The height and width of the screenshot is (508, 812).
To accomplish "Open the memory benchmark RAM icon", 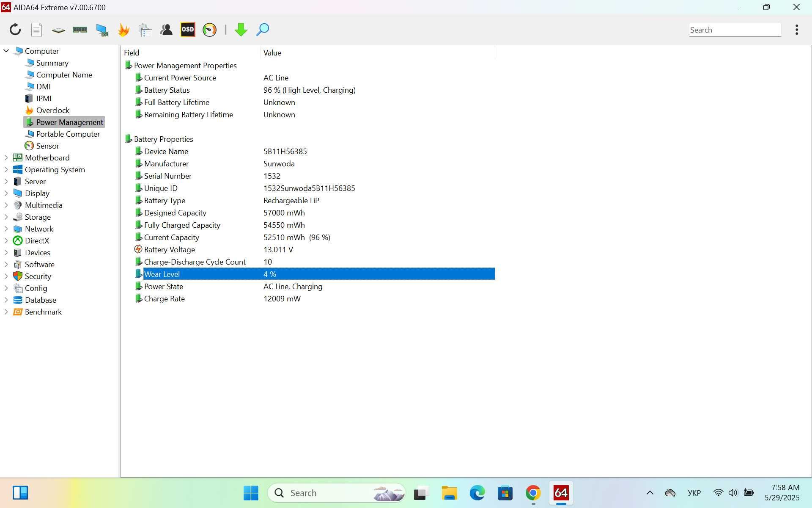I will (x=80, y=30).
